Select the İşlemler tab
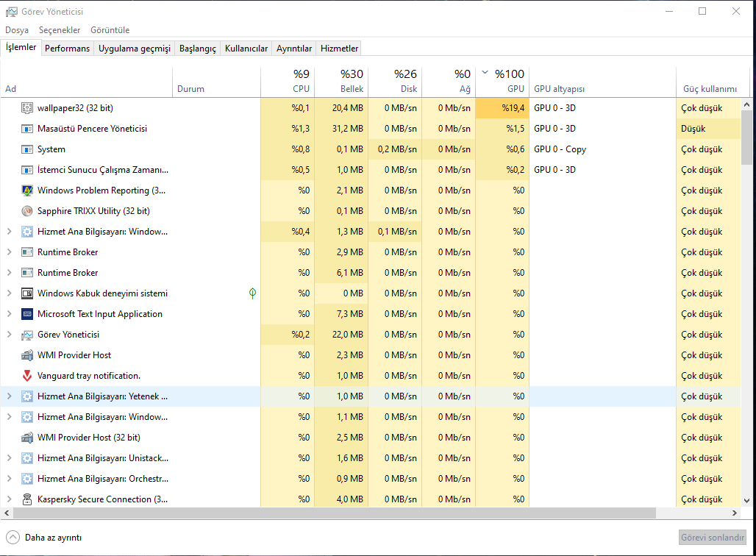 (21, 47)
